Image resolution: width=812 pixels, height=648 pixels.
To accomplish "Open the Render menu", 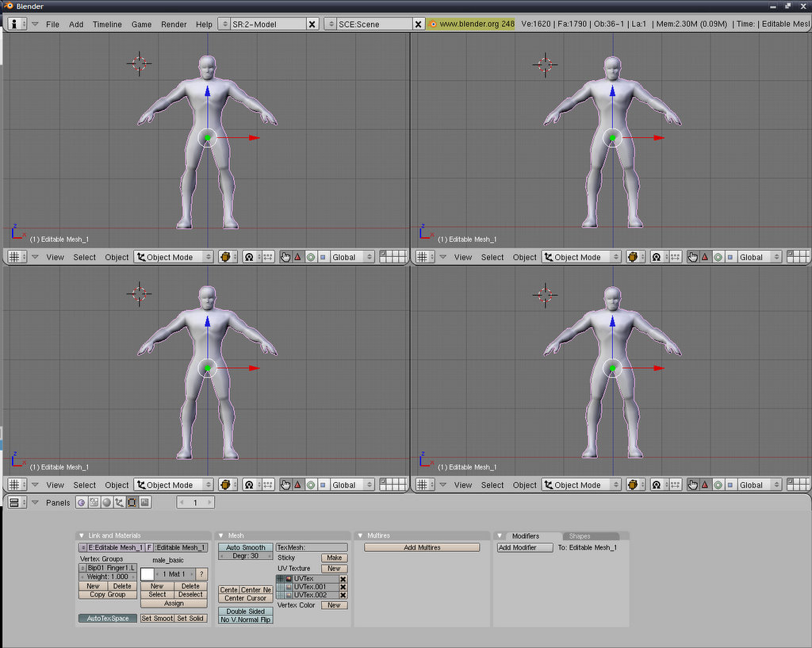I will [174, 24].
